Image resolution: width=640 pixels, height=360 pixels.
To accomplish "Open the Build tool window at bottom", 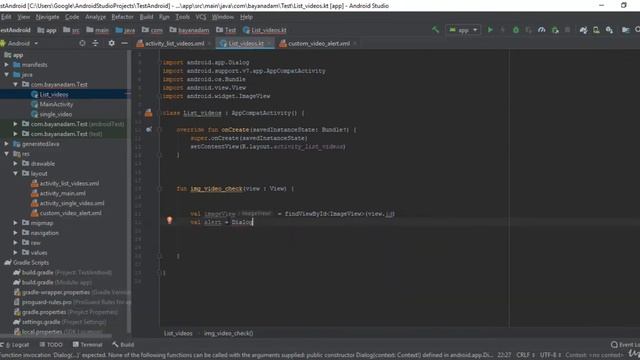I will click(x=123, y=344).
